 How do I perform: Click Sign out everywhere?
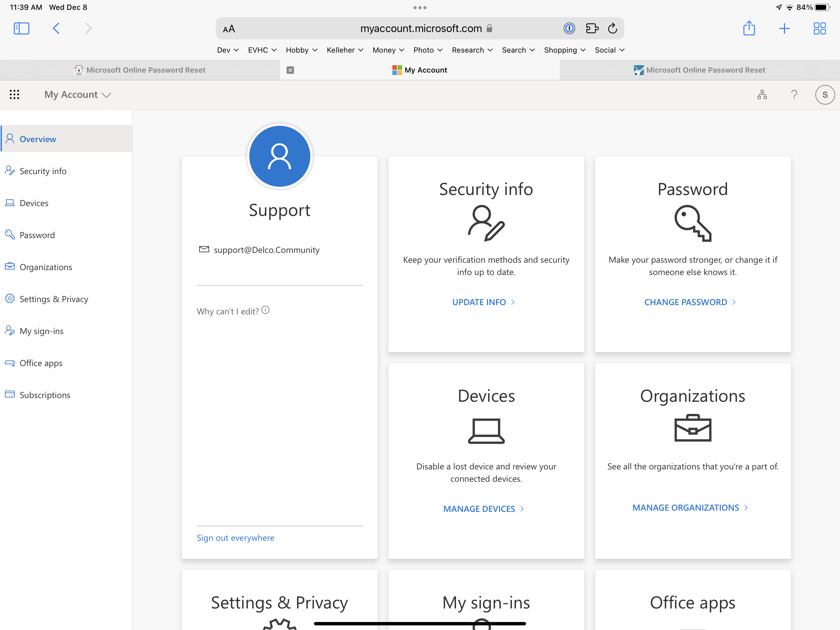(236, 538)
